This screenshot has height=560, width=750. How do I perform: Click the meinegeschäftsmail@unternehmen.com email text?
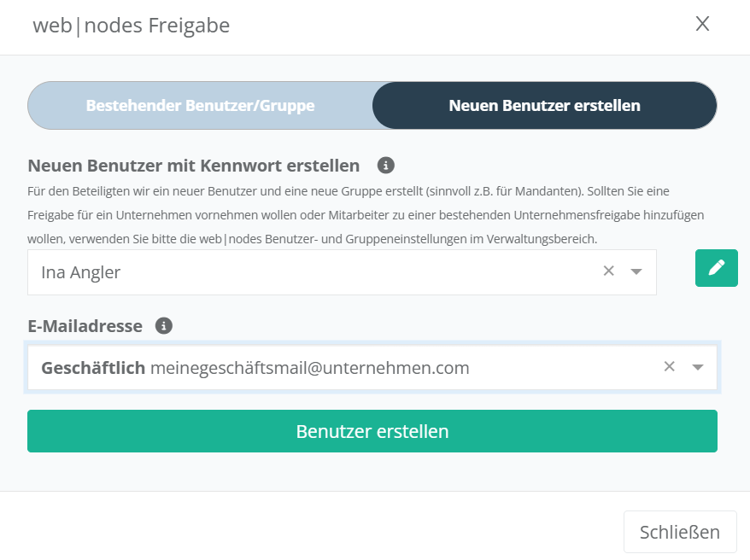pyautogui.click(x=310, y=368)
